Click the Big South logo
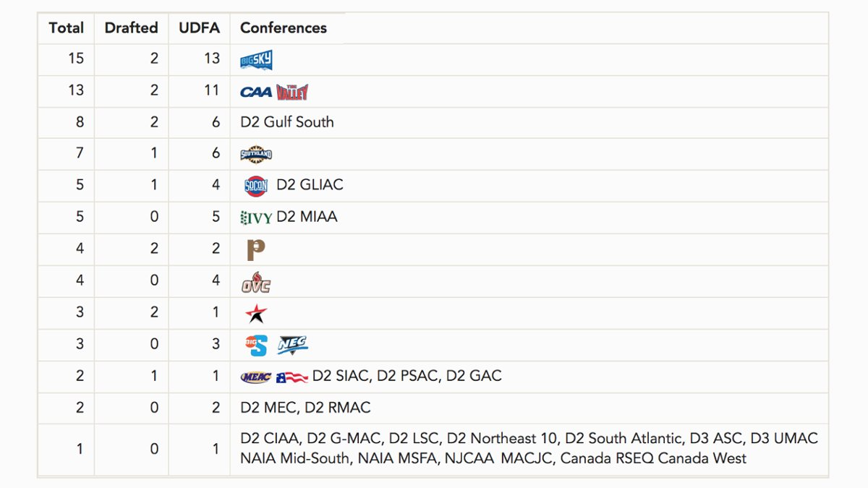Screen dimensions: 868x488 256,346
